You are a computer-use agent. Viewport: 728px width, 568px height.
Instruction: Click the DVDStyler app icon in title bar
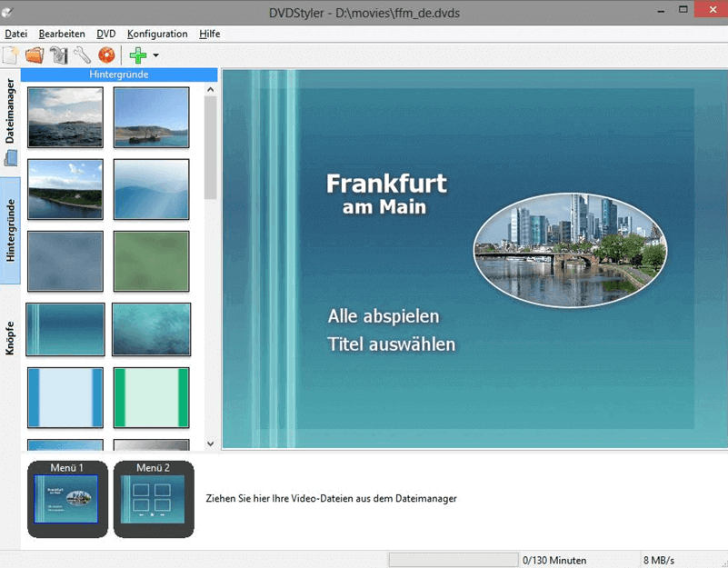(7, 13)
